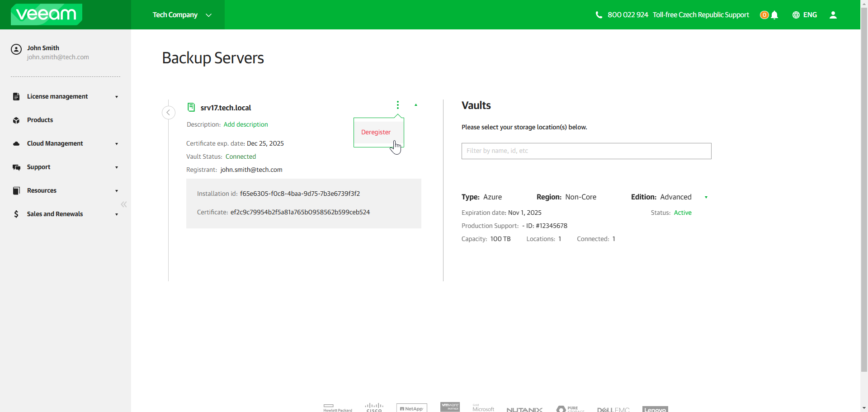Screen dimensions: 868x412
Task: Click the scrollbar up arrow
Action: [x=864, y=3]
